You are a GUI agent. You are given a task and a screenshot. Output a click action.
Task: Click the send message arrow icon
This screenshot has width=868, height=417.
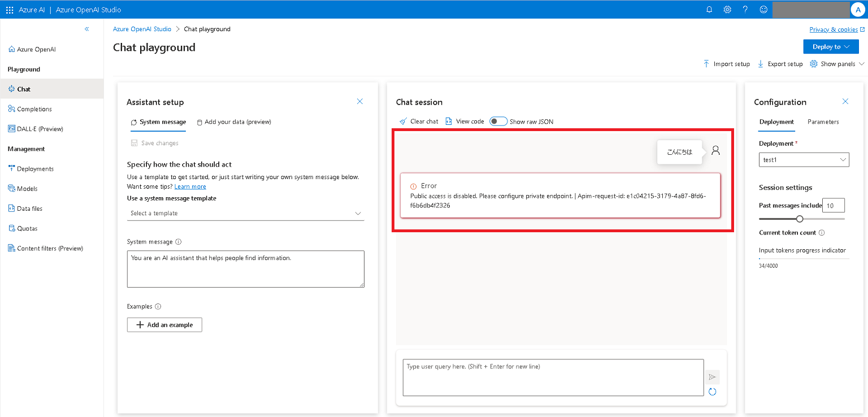pyautogui.click(x=712, y=377)
